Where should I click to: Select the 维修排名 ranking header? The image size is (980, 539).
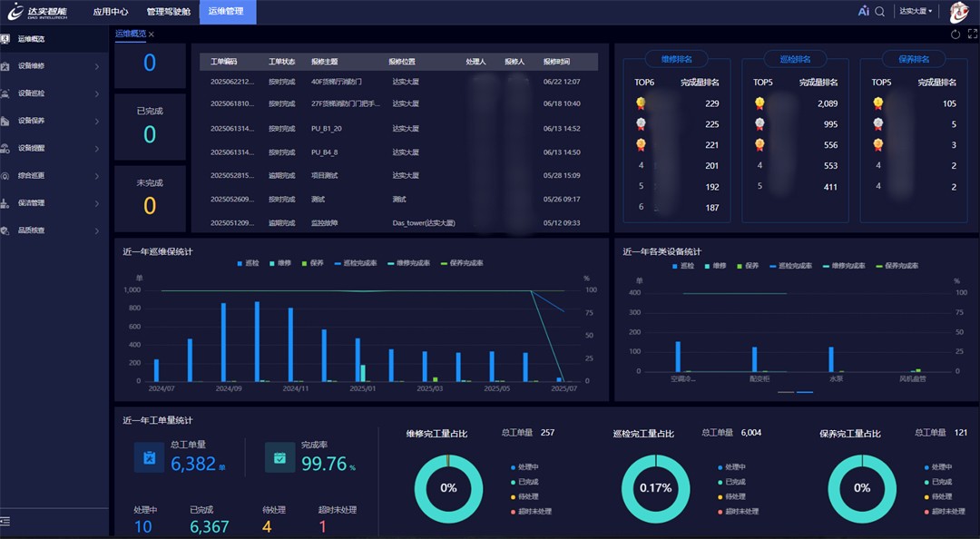(x=676, y=59)
